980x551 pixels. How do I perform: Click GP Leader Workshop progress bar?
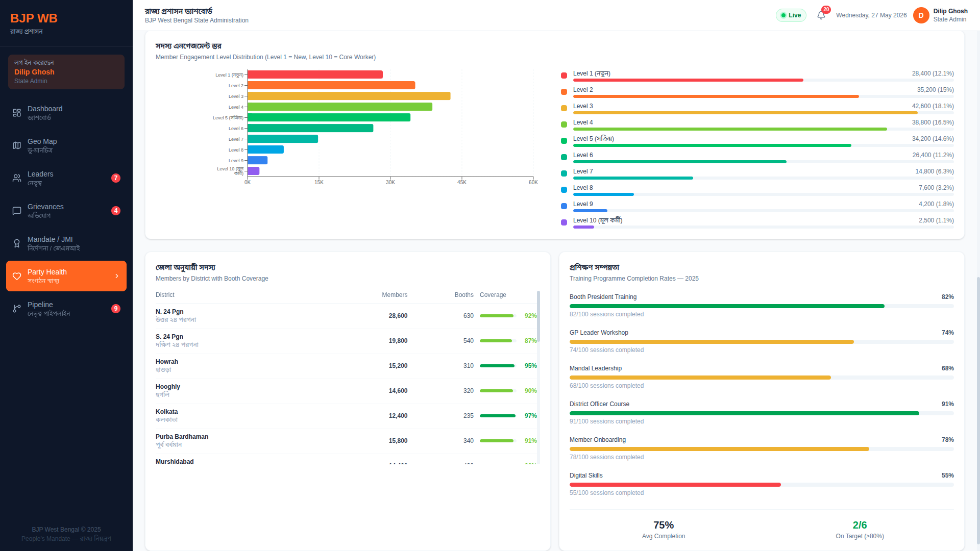point(762,342)
